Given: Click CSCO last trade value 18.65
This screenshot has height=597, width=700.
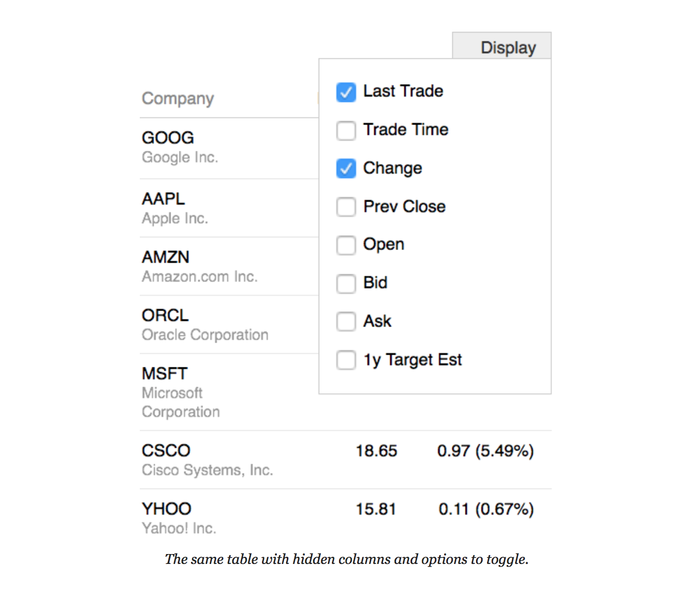Looking at the screenshot, I should [x=376, y=451].
